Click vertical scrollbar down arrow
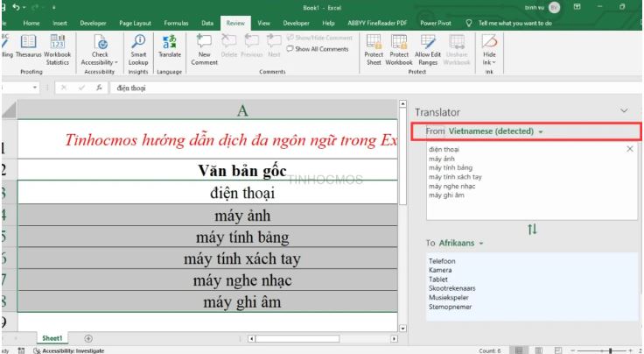Screen dimensions: 644x354 coord(402,328)
